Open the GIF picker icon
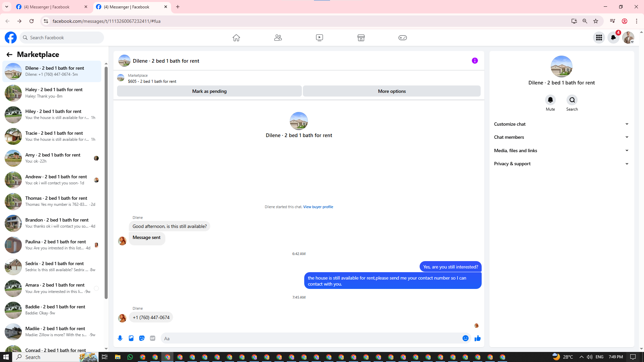Screen dimensions: 644x362 [153, 338]
